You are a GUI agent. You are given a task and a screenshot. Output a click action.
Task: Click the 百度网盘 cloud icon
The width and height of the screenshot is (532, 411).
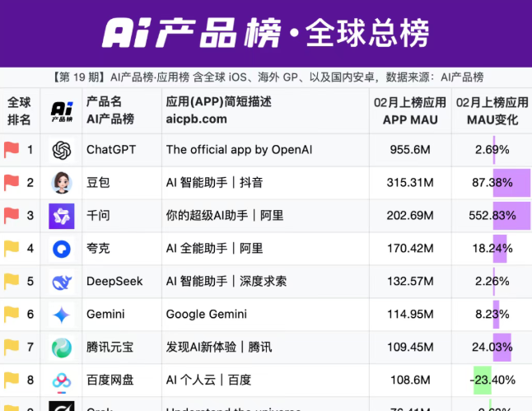62,381
